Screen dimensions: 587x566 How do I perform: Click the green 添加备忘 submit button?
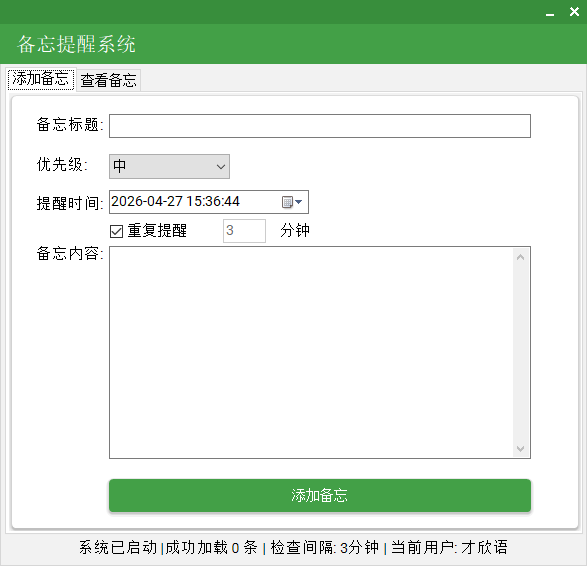click(x=320, y=495)
